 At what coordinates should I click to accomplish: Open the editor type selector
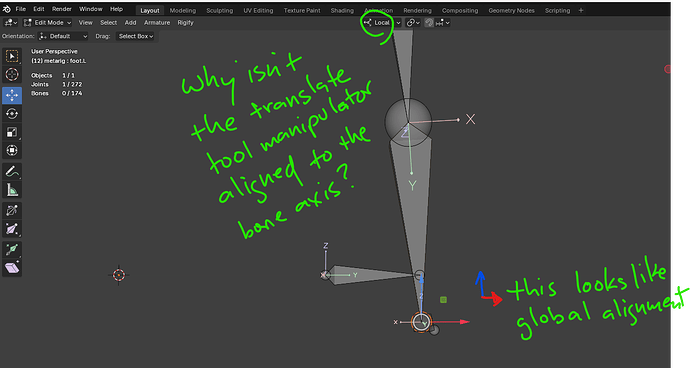[11, 23]
